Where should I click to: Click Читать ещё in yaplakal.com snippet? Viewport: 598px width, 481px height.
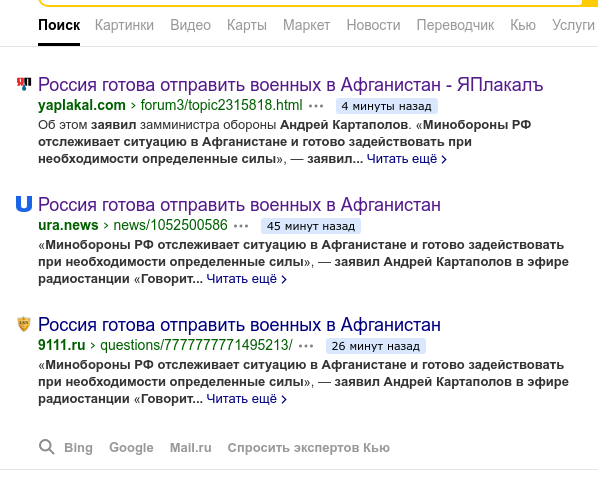pyautogui.click(x=407, y=159)
